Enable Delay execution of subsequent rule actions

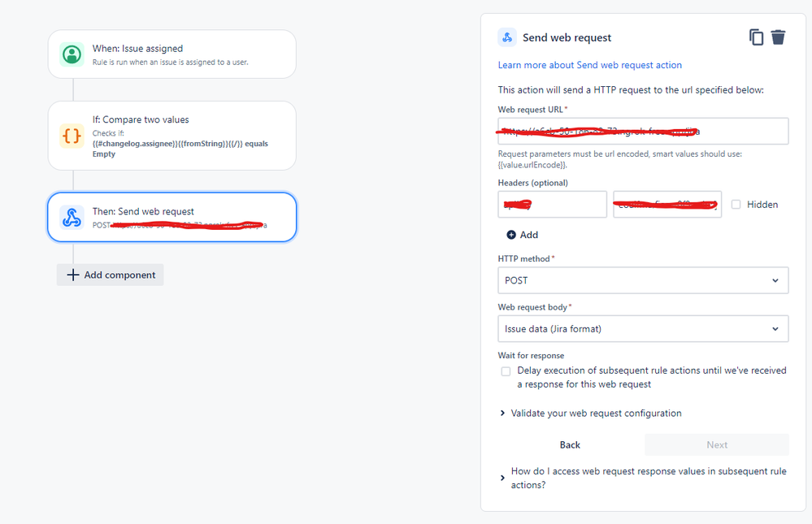coord(506,371)
